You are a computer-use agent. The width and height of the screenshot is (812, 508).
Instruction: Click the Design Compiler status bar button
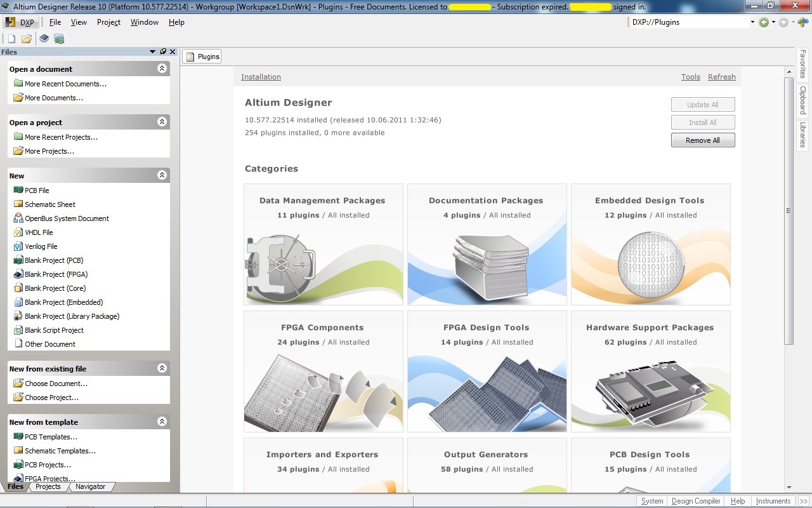click(x=696, y=501)
